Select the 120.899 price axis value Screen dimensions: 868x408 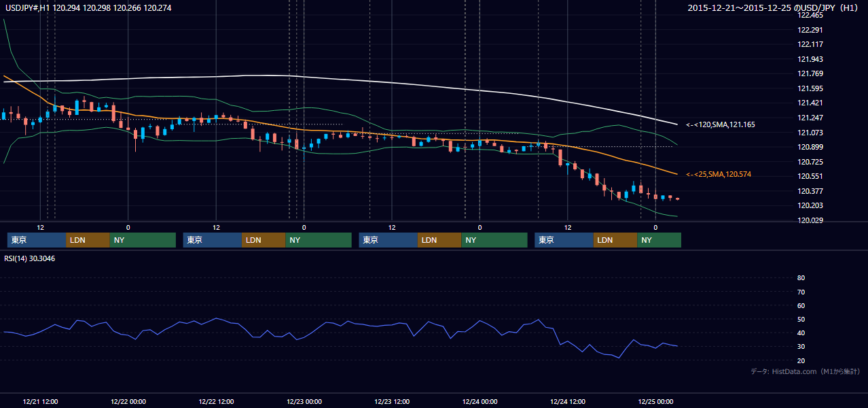(x=810, y=147)
